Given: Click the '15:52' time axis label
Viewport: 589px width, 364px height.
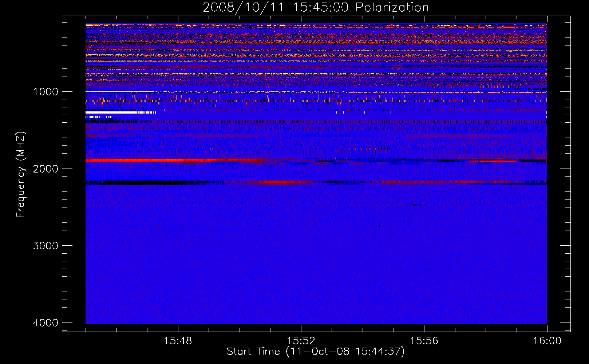Looking at the screenshot, I should pyautogui.click(x=301, y=341).
